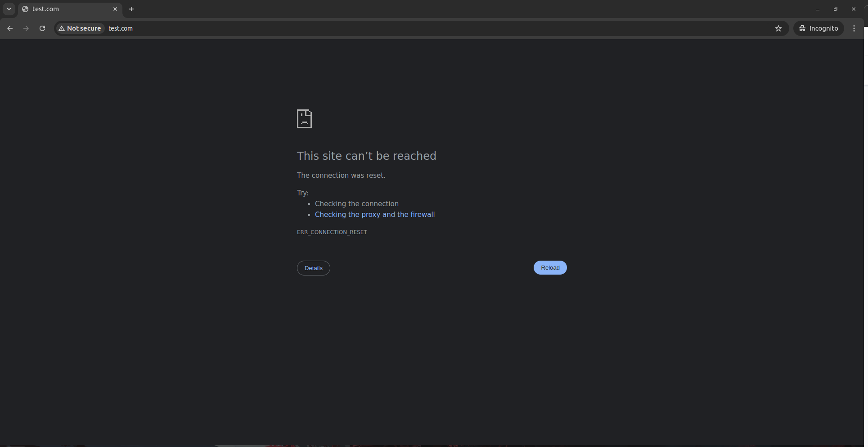The image size is (868, 447).
Task: Click the sad page error icon
Action: click(x=304, y=119)
